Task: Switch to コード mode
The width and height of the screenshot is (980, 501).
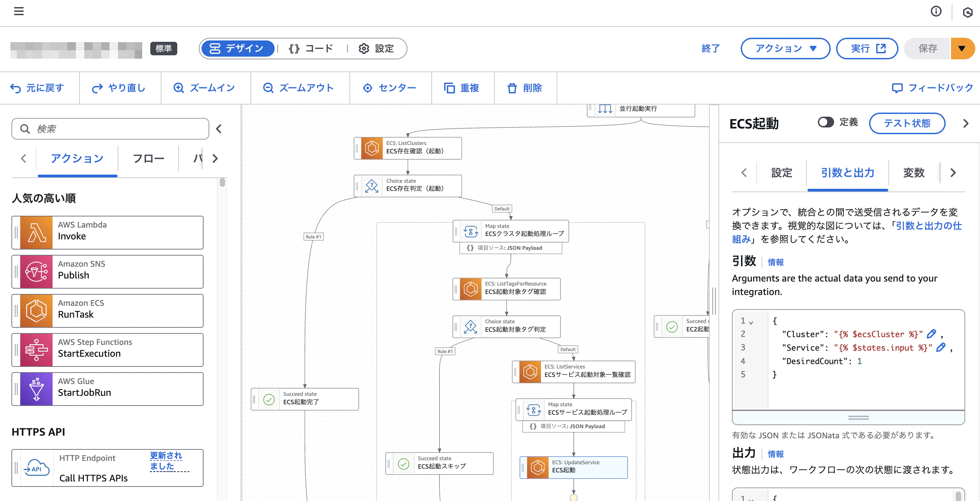Action: 311,49
